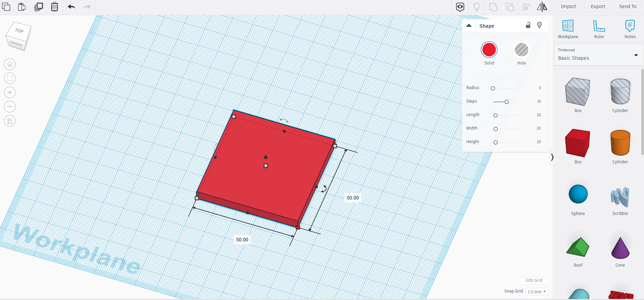Click the top rotation arrow handle
The height and width of the screenshot is (300, 644).
tap(284, 120)
